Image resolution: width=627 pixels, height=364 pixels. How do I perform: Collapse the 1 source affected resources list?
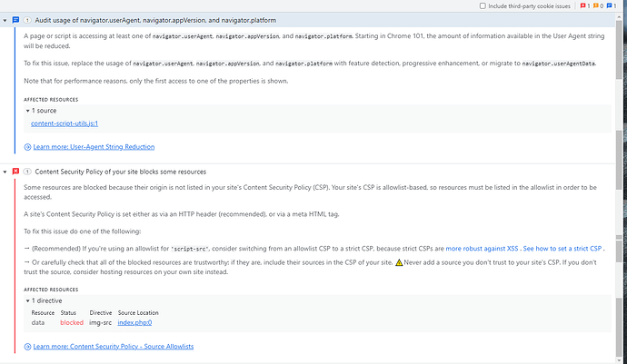(x=27, y=111)
